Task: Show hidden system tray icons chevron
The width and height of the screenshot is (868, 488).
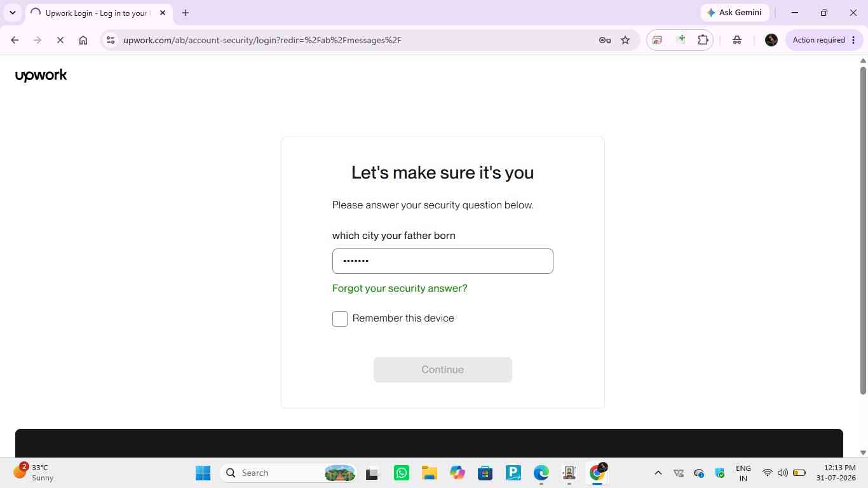Action: [658, 473]
